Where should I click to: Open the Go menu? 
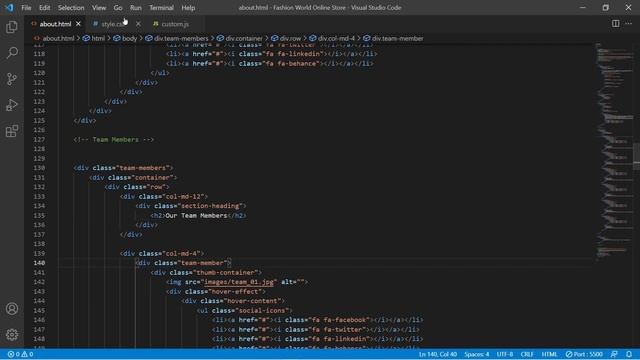coord(118,8)
